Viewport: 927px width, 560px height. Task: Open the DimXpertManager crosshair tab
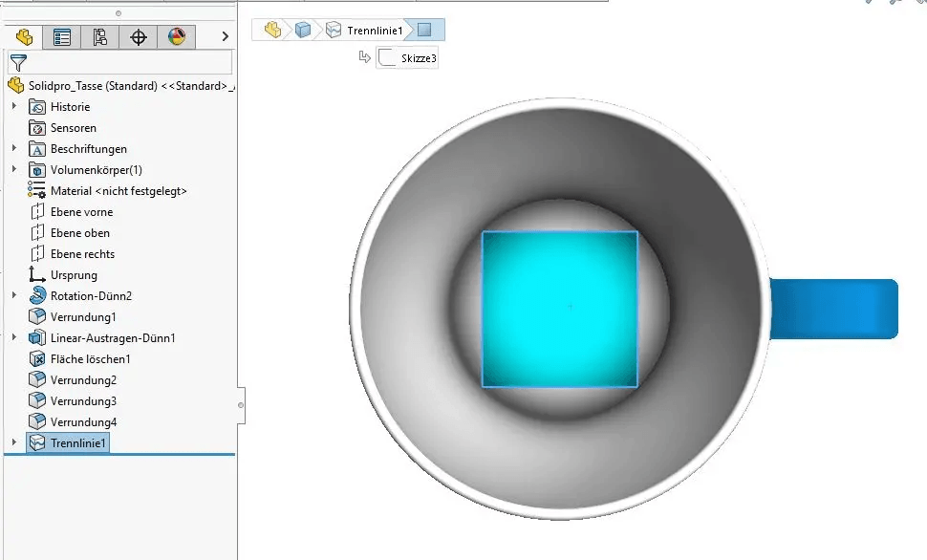(139, 37)
